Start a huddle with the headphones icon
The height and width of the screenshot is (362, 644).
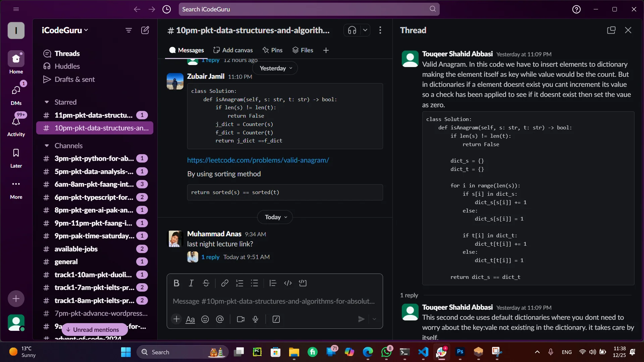(352, 30)
